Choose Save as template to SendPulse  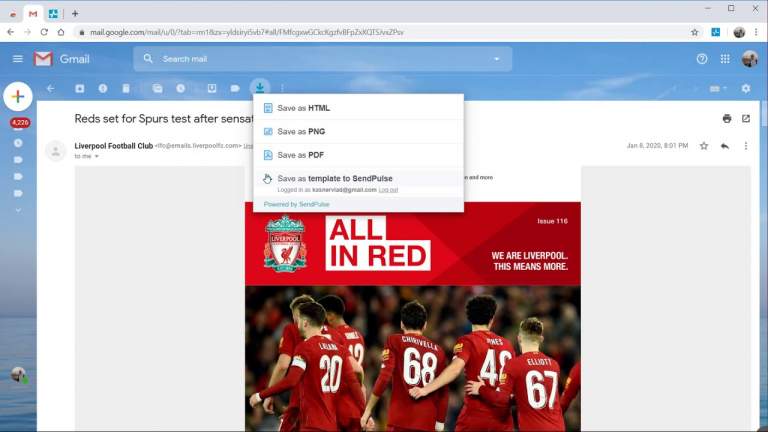click(x=359, y=178)
